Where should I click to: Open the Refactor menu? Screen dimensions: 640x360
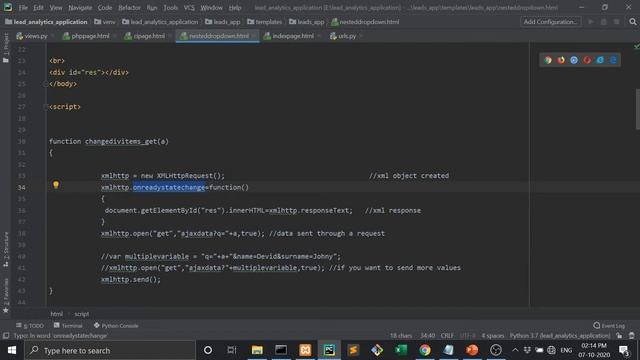pos(129,7)
